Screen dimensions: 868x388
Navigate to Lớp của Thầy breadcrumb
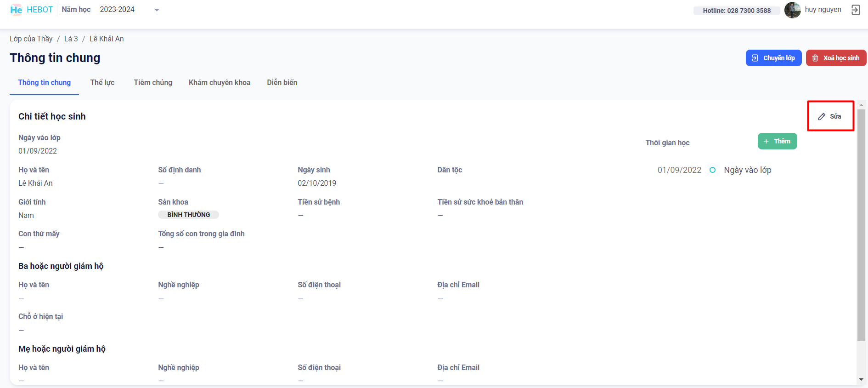click(31, 39)
